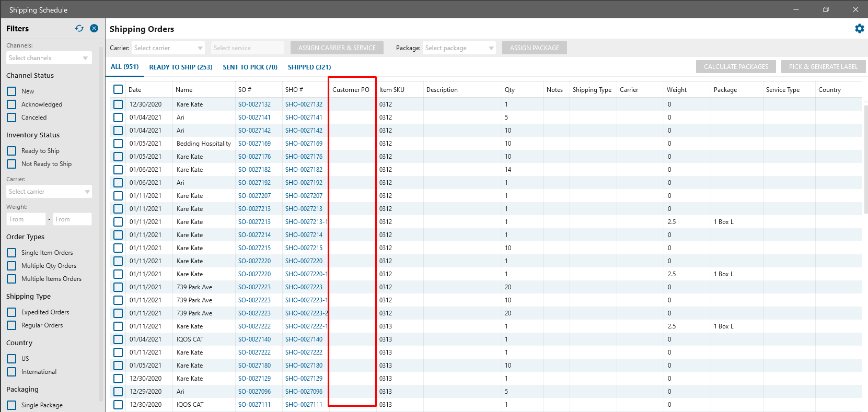Open sales order link SO-0027132
Screen dimensions: 868x412
pos(254,104)
